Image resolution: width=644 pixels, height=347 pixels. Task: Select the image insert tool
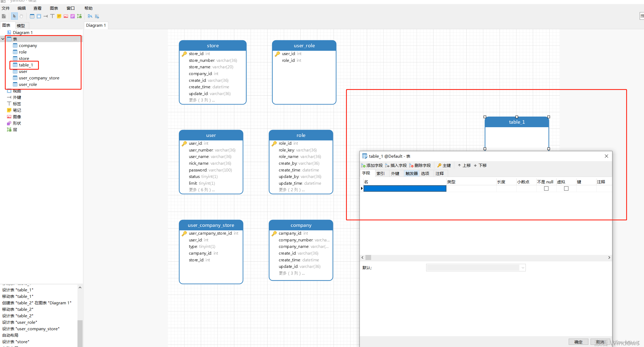[66, 16]
